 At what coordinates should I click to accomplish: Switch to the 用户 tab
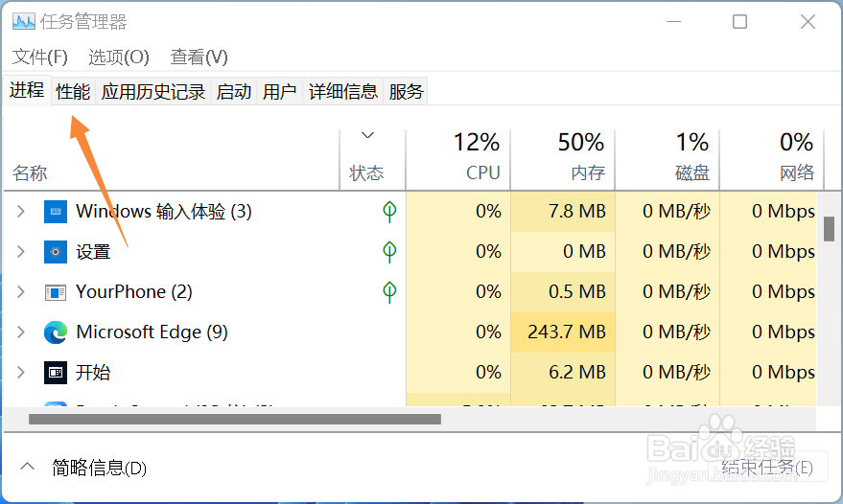point(280,91)
